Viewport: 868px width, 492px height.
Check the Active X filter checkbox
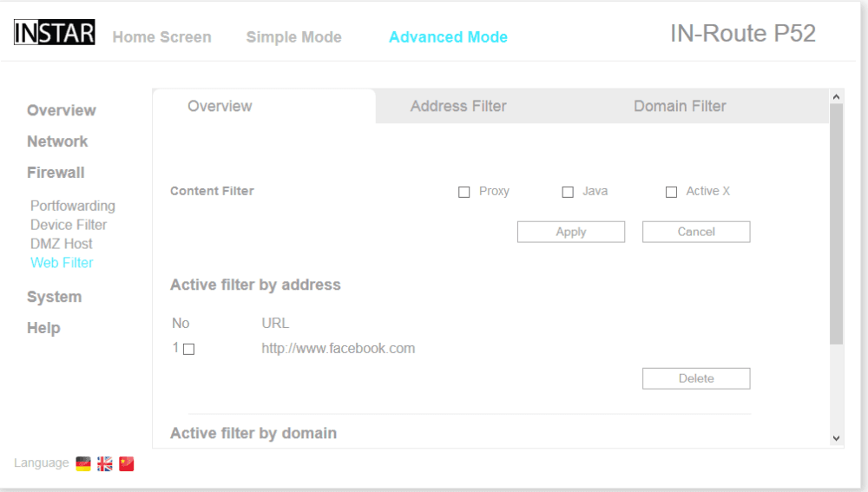pyautogui.click(x=671, y=192)
